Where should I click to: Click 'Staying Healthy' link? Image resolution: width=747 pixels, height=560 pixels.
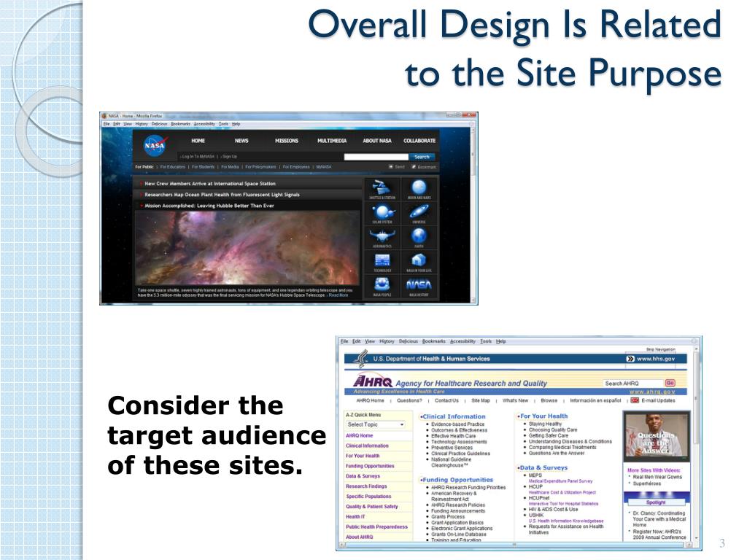(546, 424)
